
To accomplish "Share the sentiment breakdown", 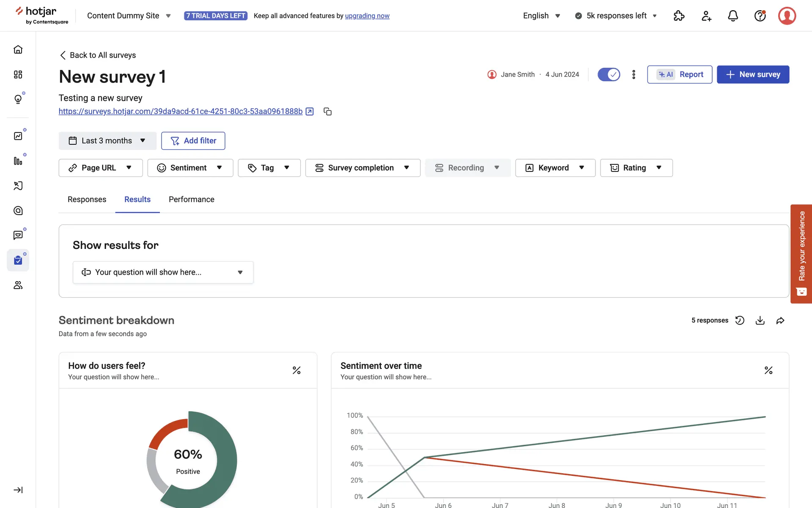I will pos(780,320).
